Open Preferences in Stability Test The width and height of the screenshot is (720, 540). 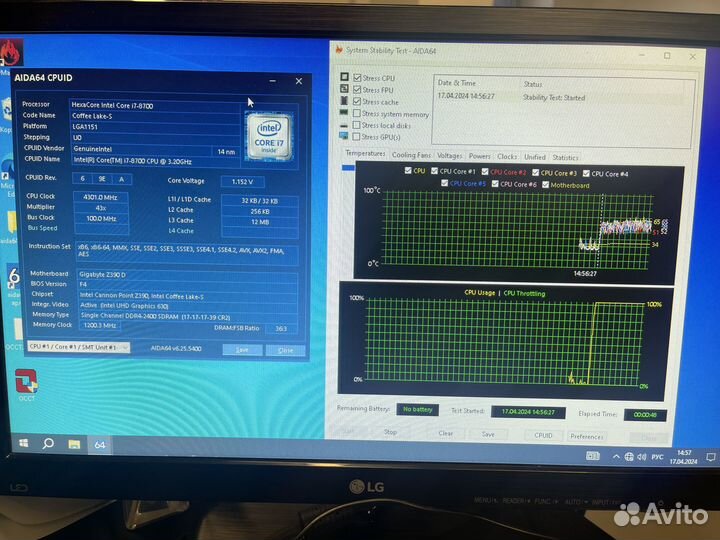(586, 437)
